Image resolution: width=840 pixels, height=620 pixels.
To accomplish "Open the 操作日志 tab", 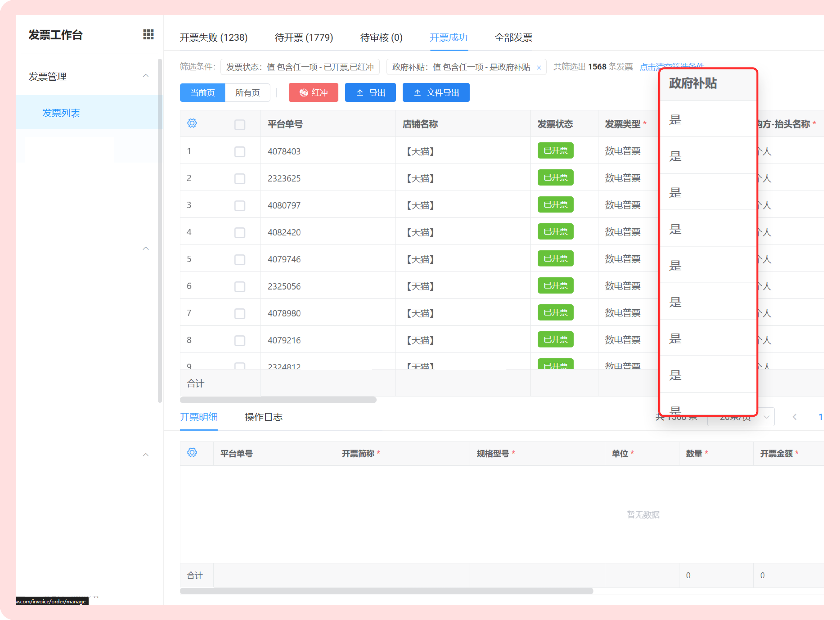I will click(x=263, y=417).
